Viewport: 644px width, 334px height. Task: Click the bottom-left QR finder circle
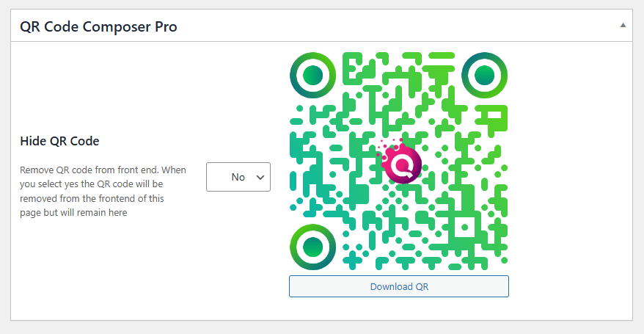tap(313, 247)
